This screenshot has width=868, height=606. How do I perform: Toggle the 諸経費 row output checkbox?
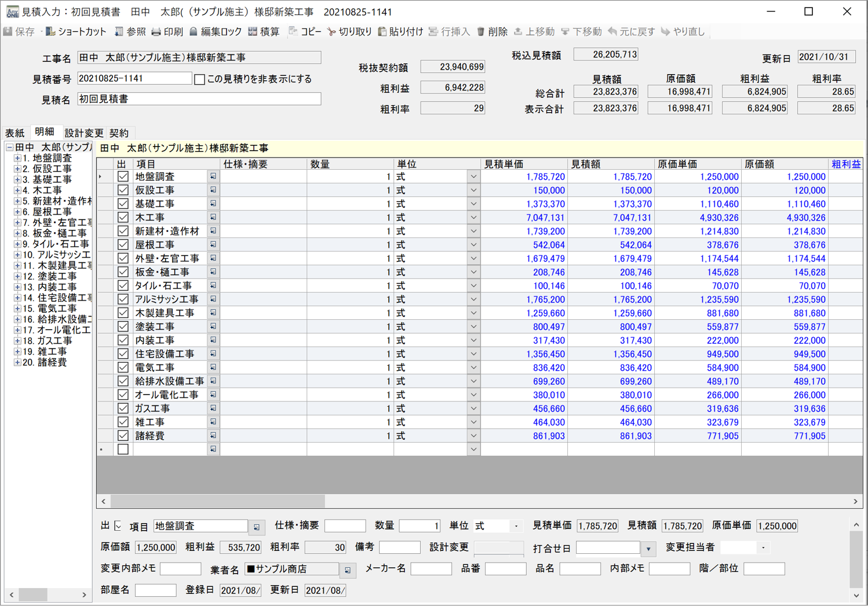tap(123, 436)
